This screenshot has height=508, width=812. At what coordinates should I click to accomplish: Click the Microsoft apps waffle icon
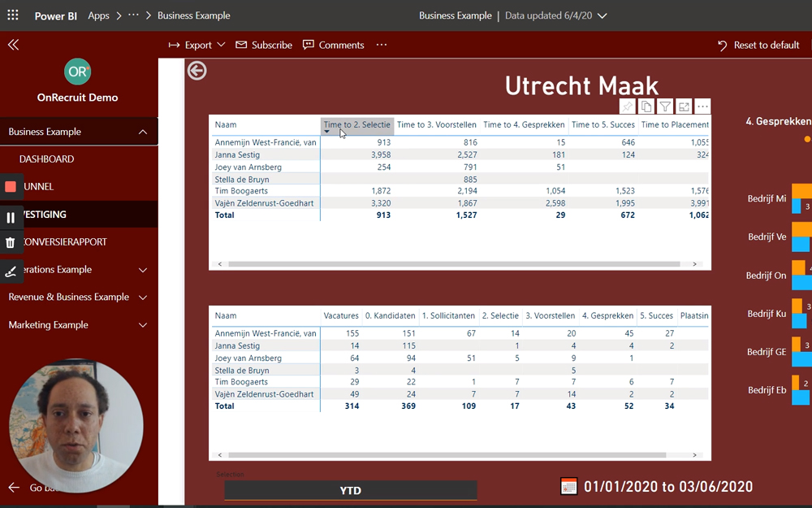[12, 15]
